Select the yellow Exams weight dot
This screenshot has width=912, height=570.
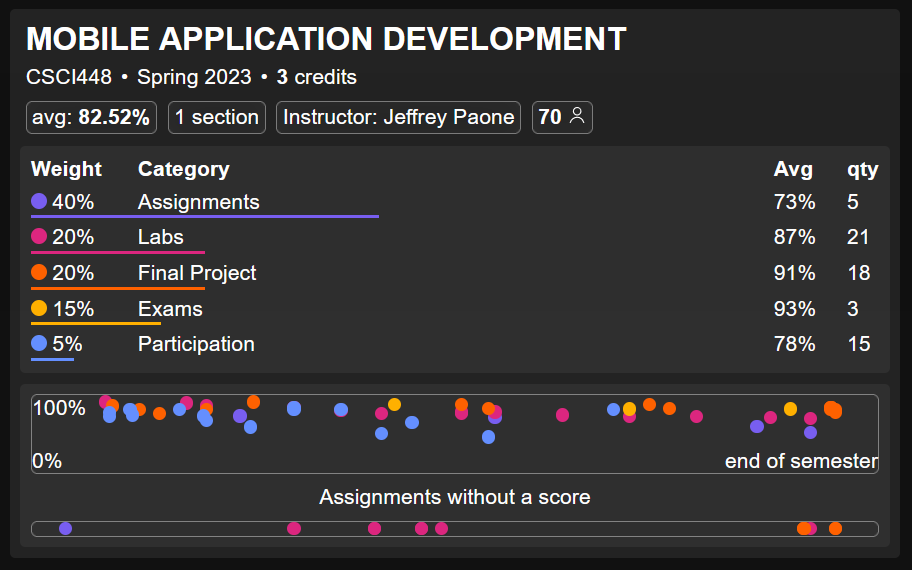pyautogui.click(x=40, y=309)
